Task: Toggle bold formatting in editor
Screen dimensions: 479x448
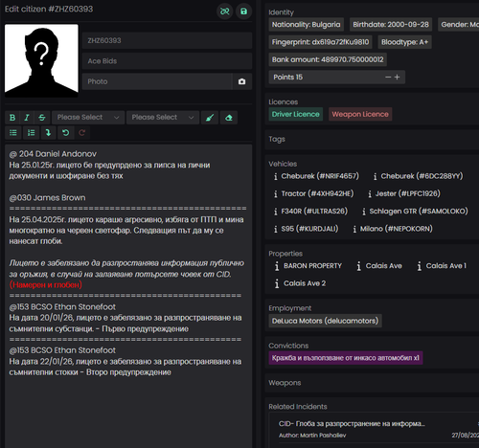Action: click(12, 118)
